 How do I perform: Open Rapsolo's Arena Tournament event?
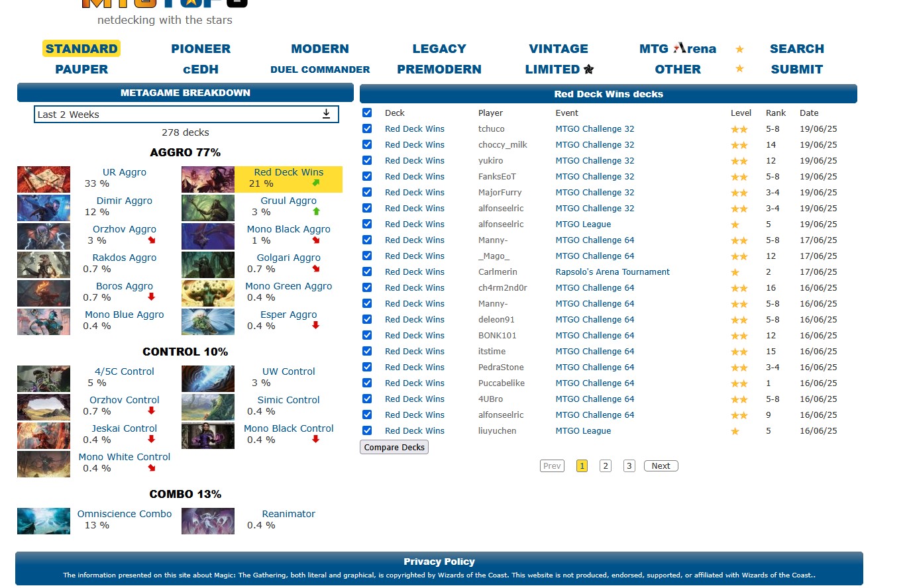pyautogui.click(x=612, y=271)
